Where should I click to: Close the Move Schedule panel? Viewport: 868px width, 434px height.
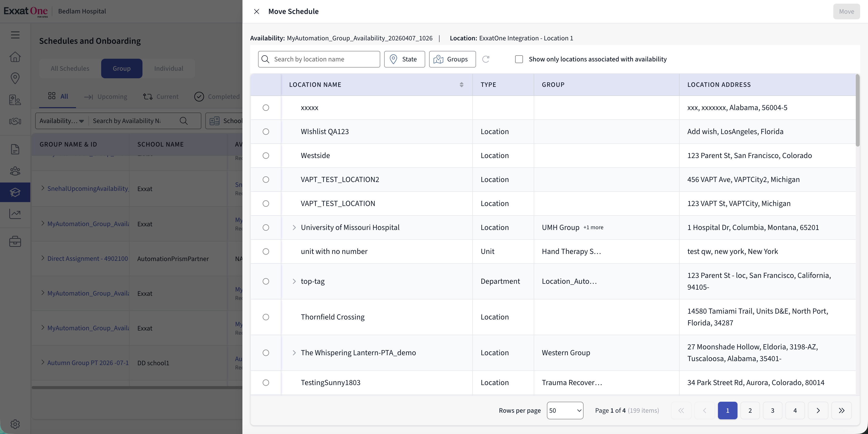coord(256,11)
